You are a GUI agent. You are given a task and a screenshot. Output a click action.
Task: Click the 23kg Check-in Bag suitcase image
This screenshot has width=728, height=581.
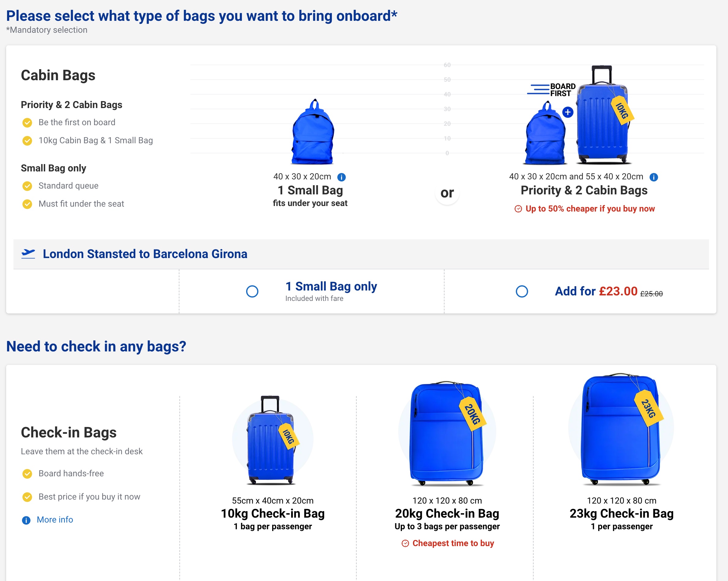pyautogui.click(x=621, y=429)
